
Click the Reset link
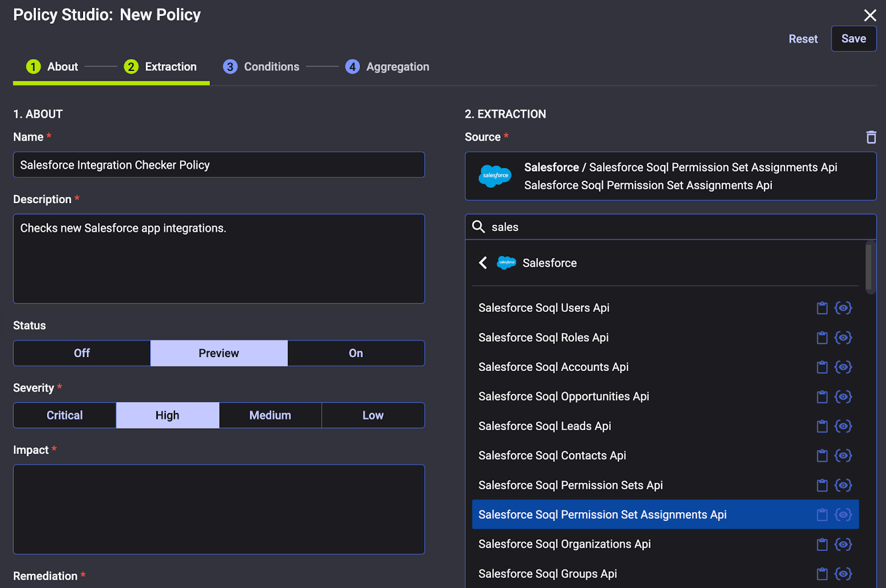point(803,39)
